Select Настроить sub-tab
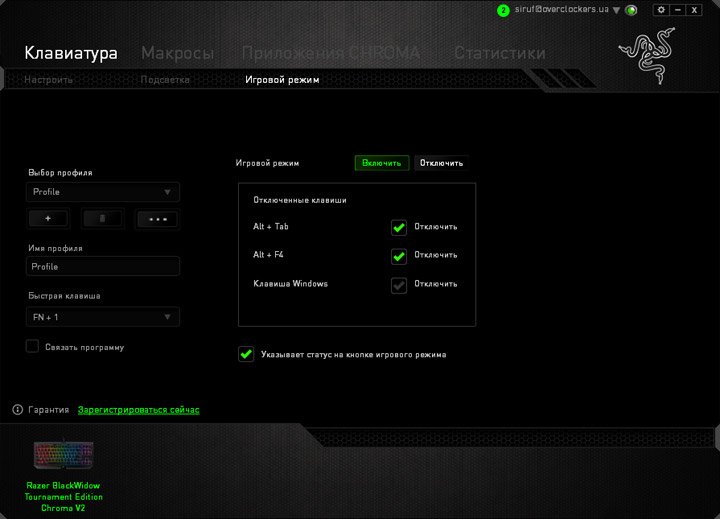720x519 pixels. click(x=48, y=80)
